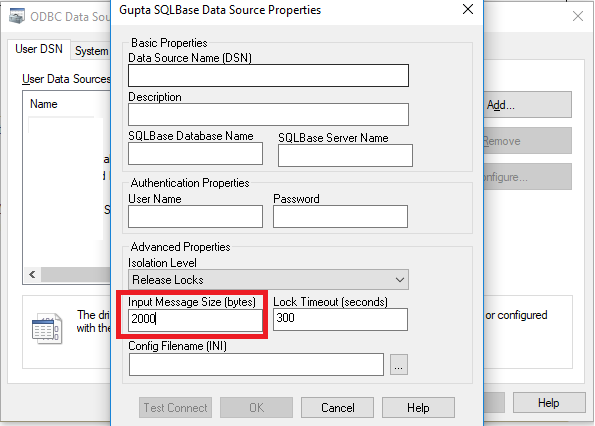Viewport: 595px width, 426px height.
Task: Switch to System DSN tab in ODBC window
Action: click(91, 50)
